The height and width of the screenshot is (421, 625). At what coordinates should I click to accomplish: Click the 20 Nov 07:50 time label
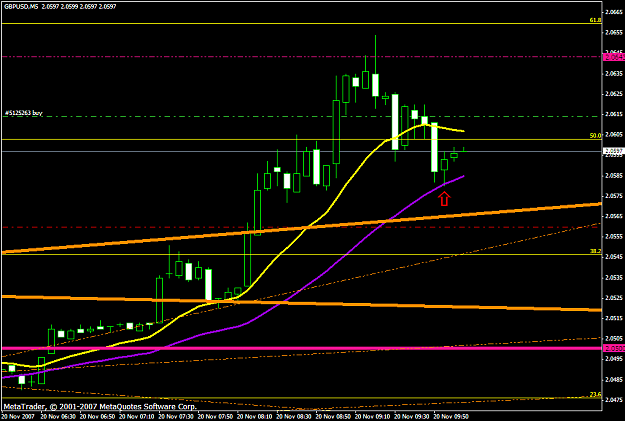216,416
